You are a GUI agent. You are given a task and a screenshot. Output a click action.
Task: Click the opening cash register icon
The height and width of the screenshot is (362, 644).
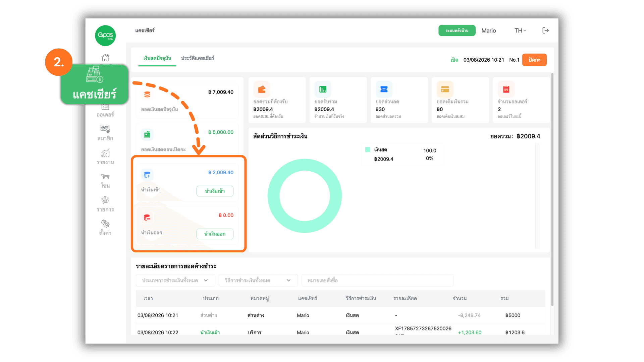pos(147,135)
